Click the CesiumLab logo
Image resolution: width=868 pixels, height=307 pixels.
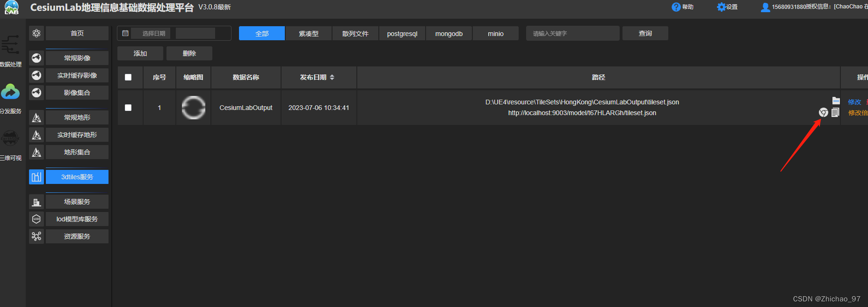point(11,7)
